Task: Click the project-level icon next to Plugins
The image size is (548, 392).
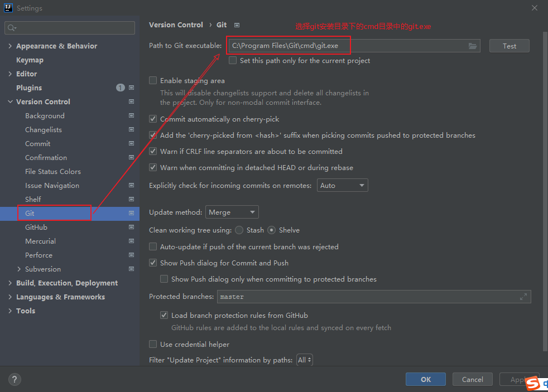Action: pyautogui.click(x=132, y=88)
